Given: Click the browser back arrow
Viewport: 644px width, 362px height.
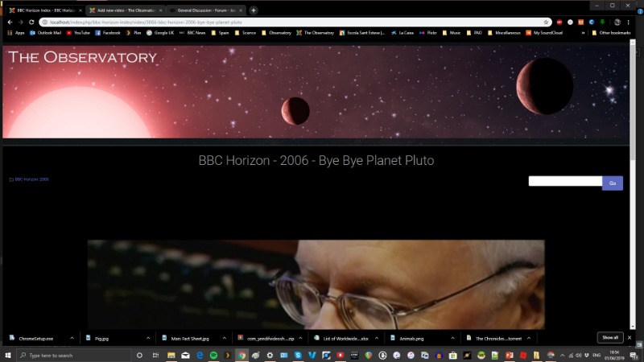Looking at the screenshot, I should (x=10, y=23).
